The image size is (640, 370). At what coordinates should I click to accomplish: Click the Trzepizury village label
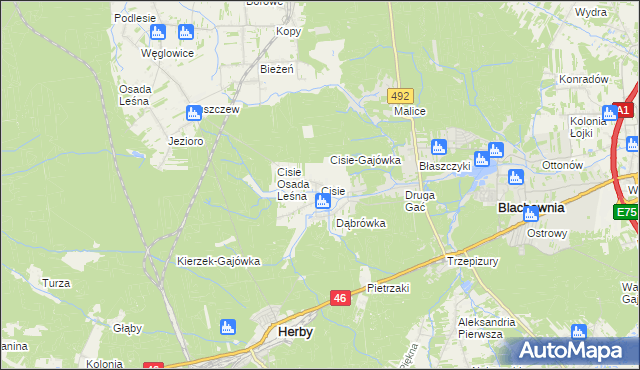(473, 261)
